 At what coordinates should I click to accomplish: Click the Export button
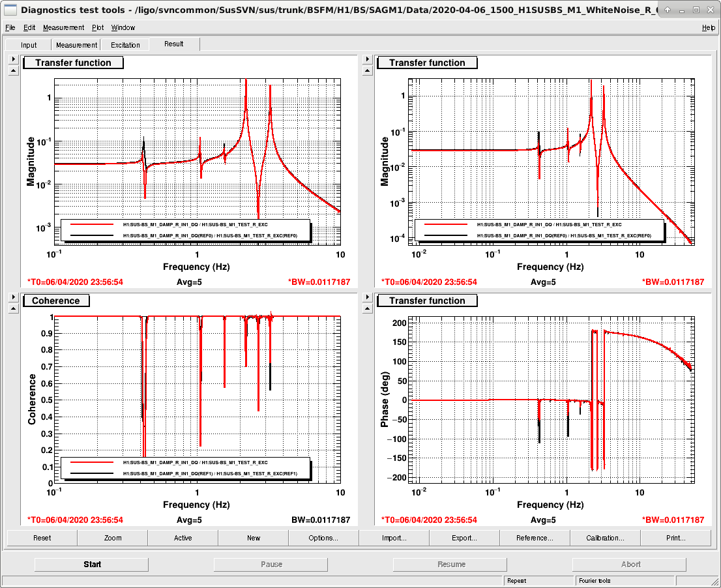[464, 538]
